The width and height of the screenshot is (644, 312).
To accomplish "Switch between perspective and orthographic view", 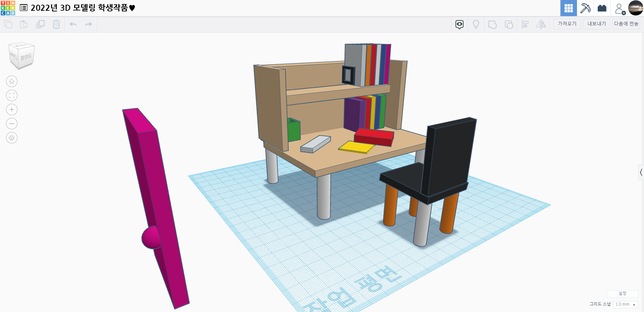I will point(12,138).
